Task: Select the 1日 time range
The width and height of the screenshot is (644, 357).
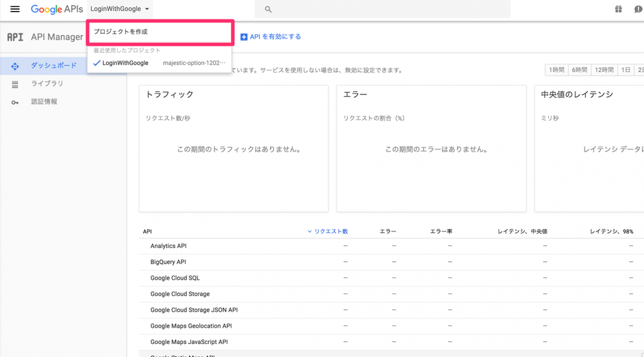Action: point(626,70)
